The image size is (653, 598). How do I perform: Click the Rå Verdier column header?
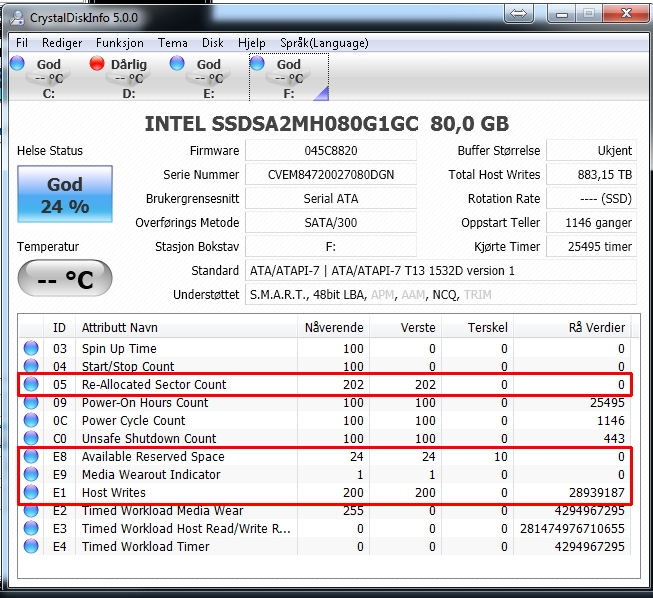pyautogui.click(x=573, y=327)
